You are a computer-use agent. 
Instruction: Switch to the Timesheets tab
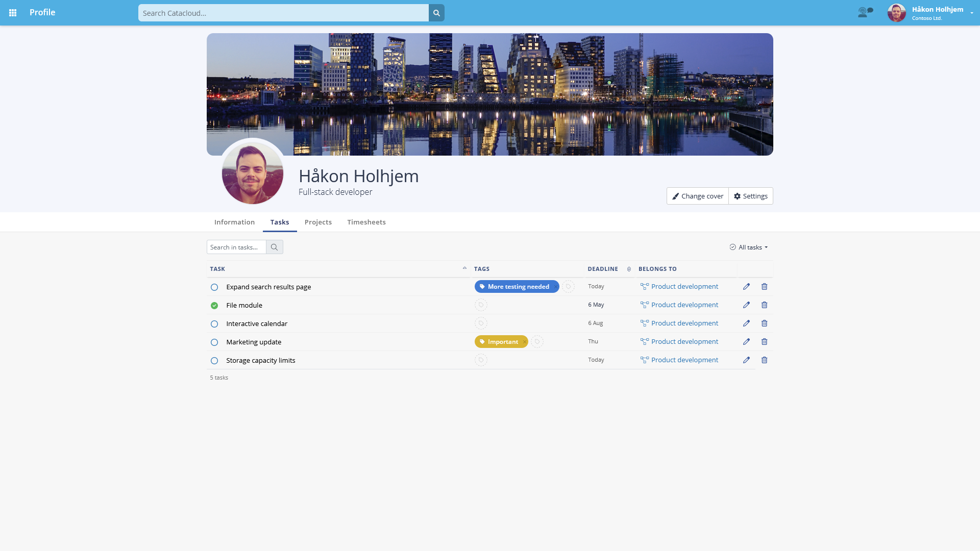[x=366, y=222]
